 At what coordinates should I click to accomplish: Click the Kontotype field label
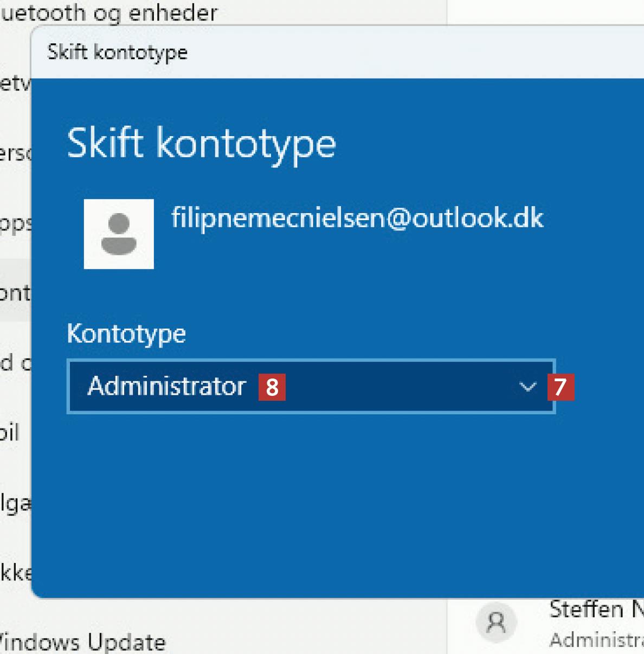[x=126, y=334]
